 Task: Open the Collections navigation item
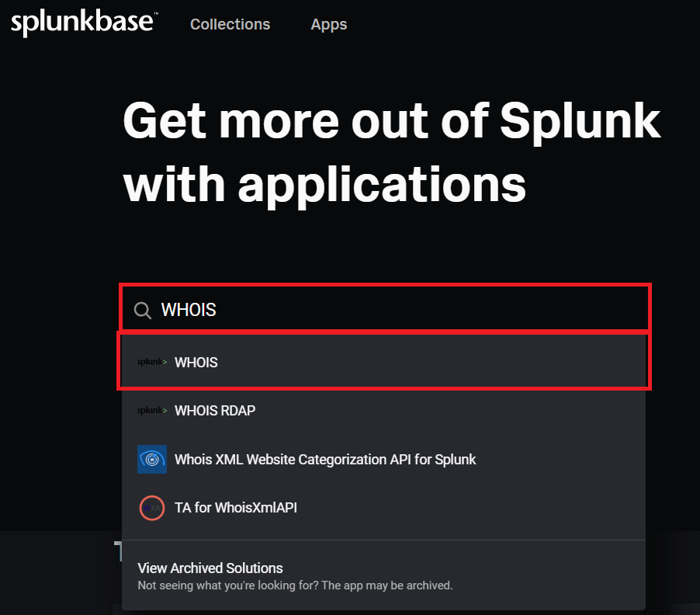(x=230, y=24)
